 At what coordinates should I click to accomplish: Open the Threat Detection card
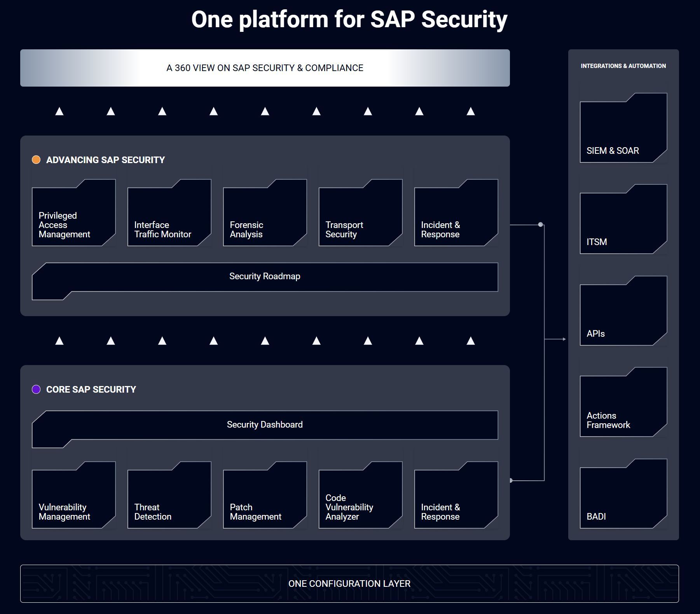coord(169,495)
